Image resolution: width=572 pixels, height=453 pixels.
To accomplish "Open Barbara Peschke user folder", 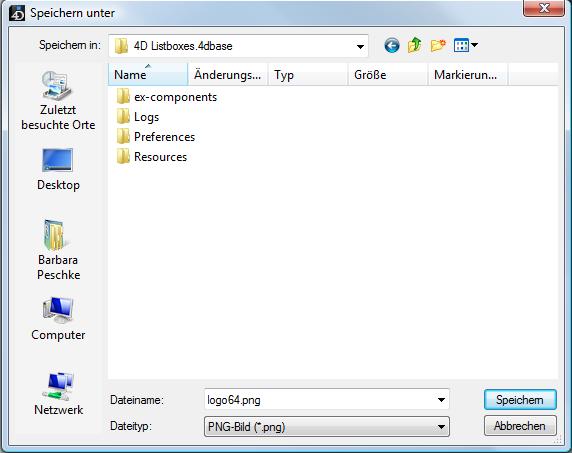I will click(58, 250).
